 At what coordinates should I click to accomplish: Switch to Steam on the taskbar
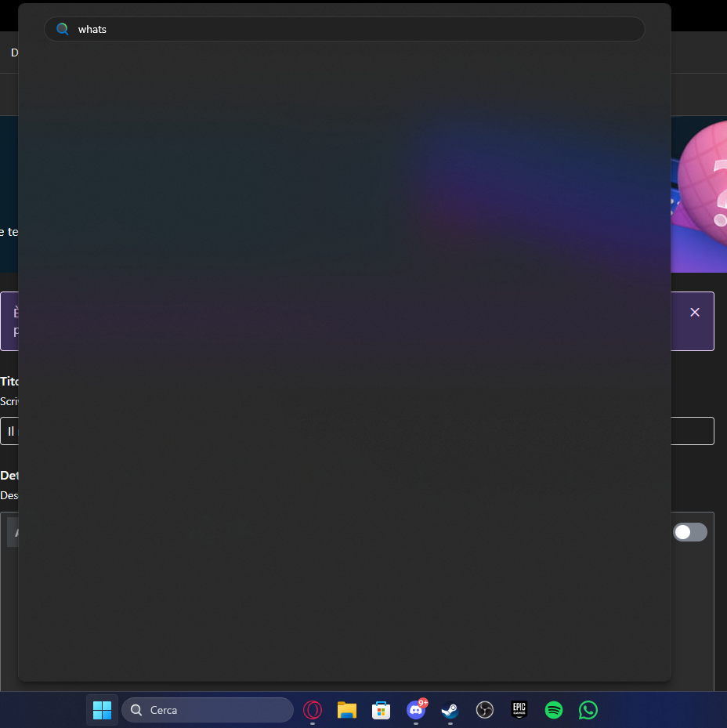450,710
